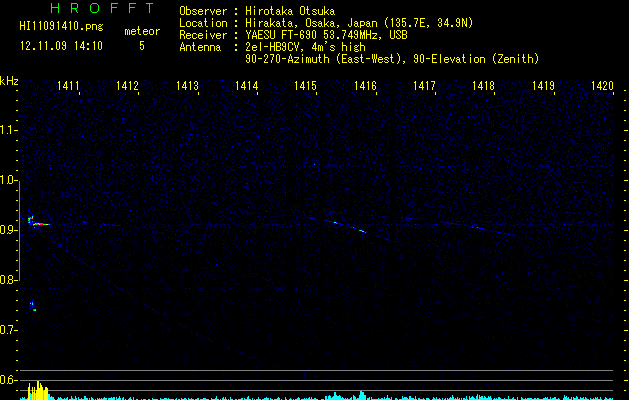Viewport: 629px width, 400px height.
Task: Click time axis label 1414
Action: coord(246,86)
